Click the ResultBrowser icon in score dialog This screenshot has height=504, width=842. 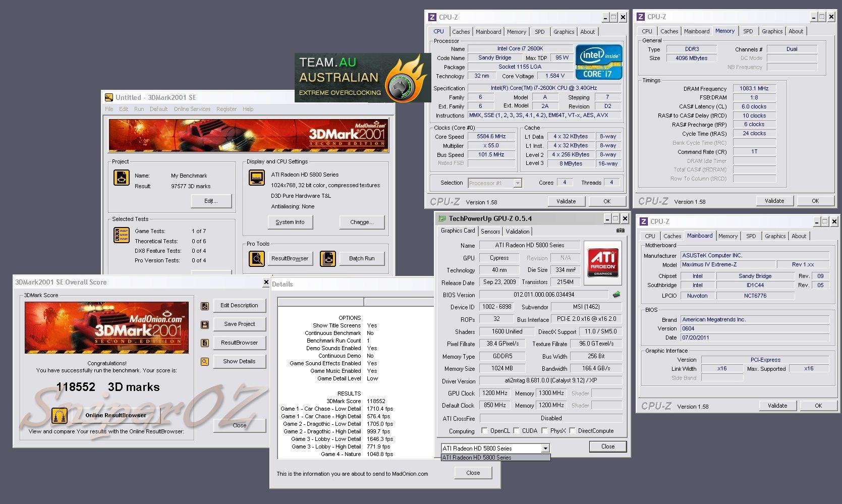coord(204,343)
